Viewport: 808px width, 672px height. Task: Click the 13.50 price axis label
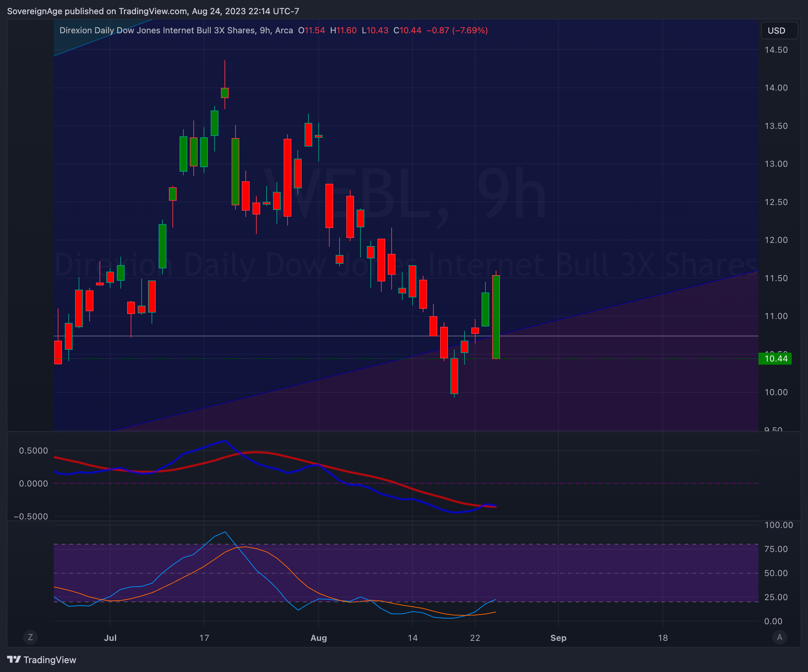(x=776, y=126)
